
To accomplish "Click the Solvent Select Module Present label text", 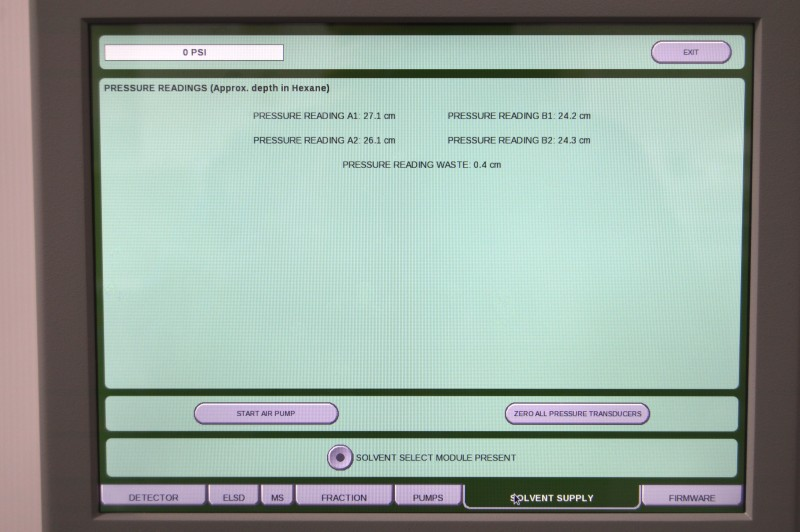I will coord(436,458).
